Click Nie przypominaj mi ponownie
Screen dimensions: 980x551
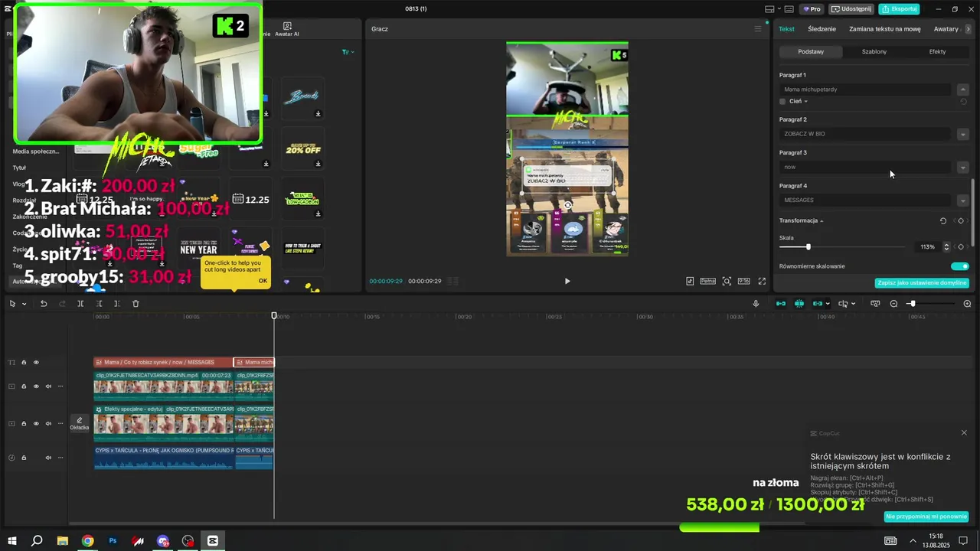926,517
